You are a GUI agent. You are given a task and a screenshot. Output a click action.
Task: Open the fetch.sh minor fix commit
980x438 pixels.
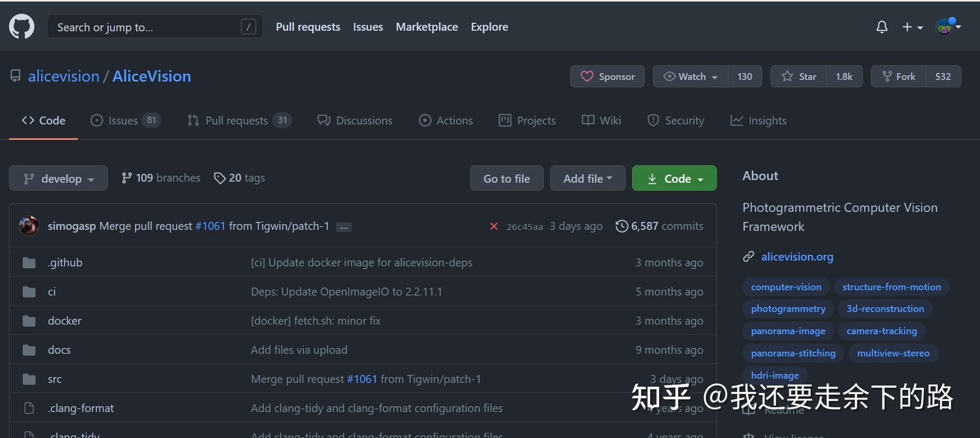point(316,320)
